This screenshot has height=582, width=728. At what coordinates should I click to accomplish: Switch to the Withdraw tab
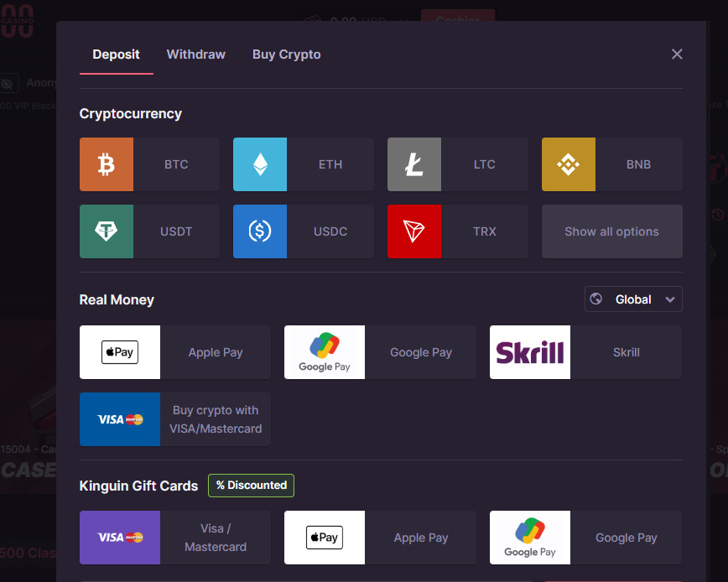196,55
